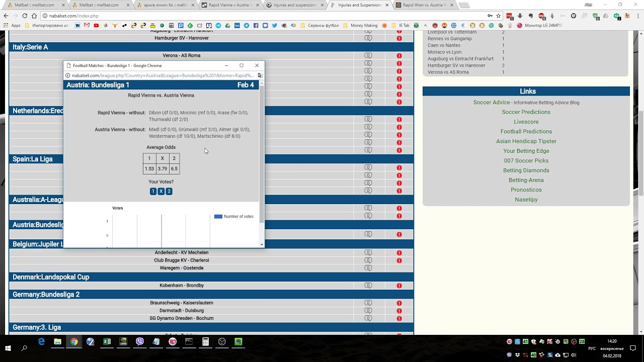Follow the Nasetipy link
This screenshot has width=644, height=362.
pos(526,200)
